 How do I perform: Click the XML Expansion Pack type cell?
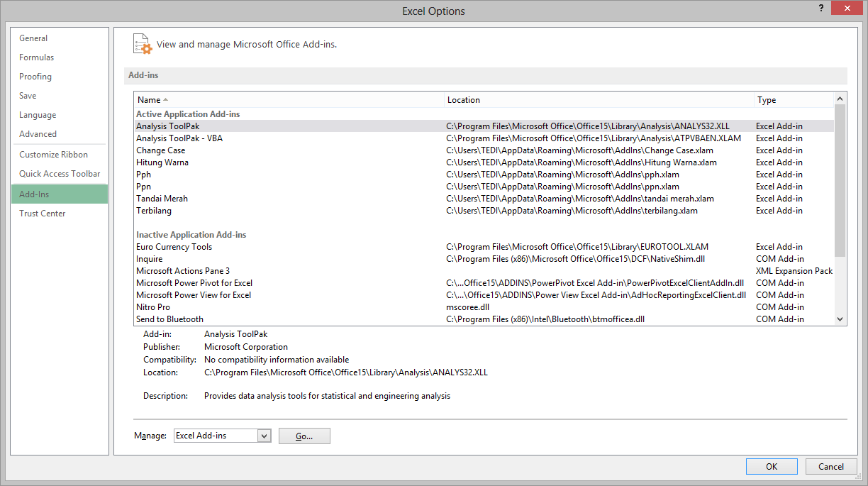click(794, 271)
